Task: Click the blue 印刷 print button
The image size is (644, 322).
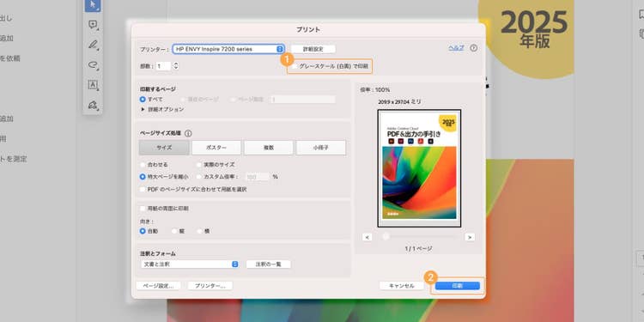Action: pos(458,285)
